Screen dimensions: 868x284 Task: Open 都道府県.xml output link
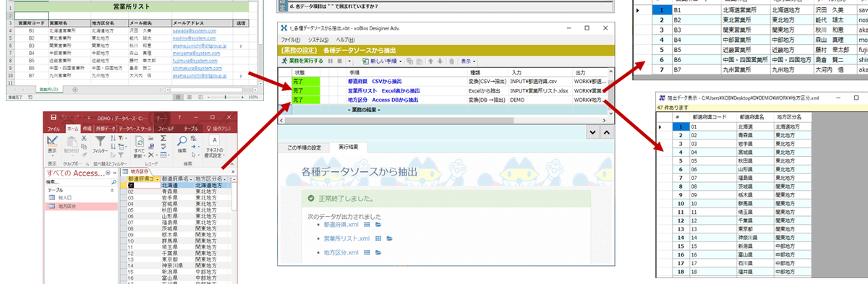[341, 224]
